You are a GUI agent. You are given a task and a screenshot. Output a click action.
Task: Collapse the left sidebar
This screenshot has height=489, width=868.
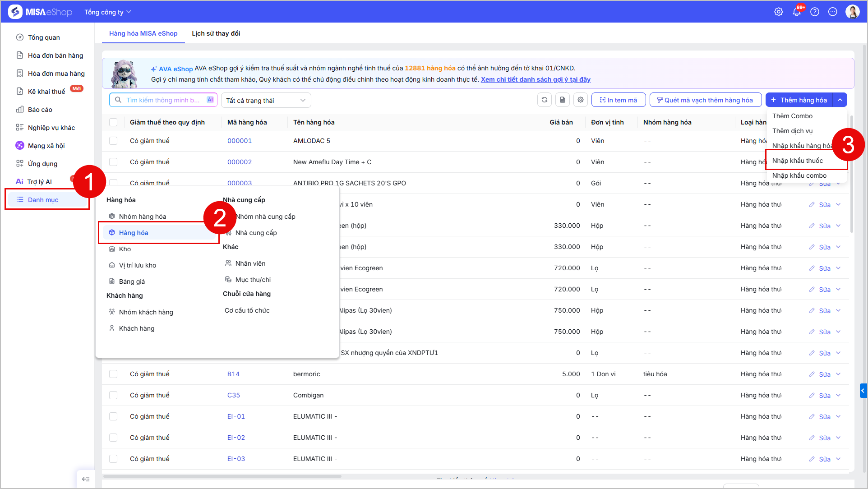click(86, 479)
